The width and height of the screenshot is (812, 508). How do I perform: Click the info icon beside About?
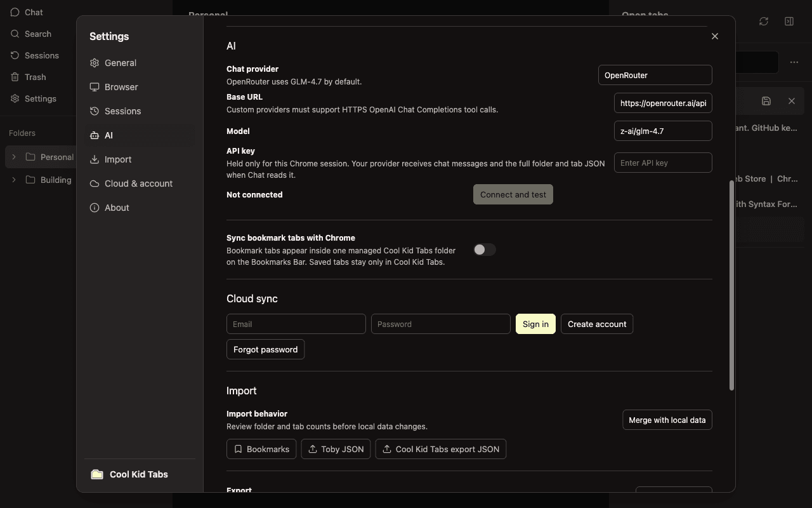[x=95, y=208]
